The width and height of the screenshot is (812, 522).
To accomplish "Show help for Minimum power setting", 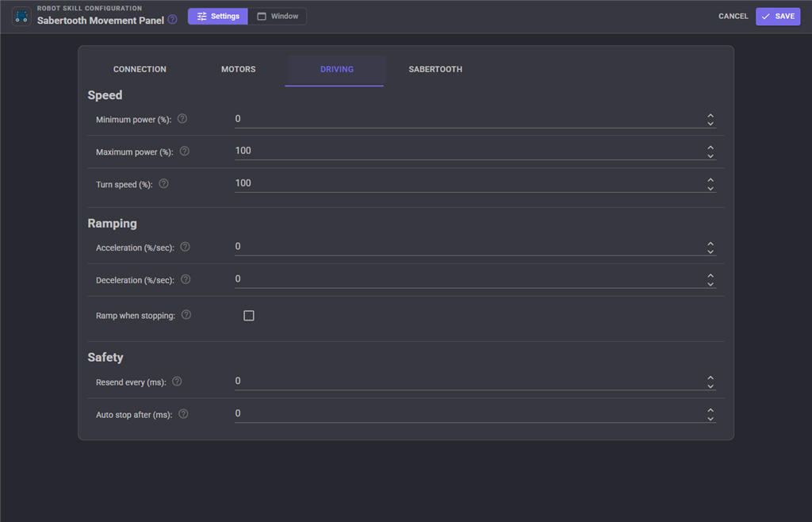I will click(182, 118).
